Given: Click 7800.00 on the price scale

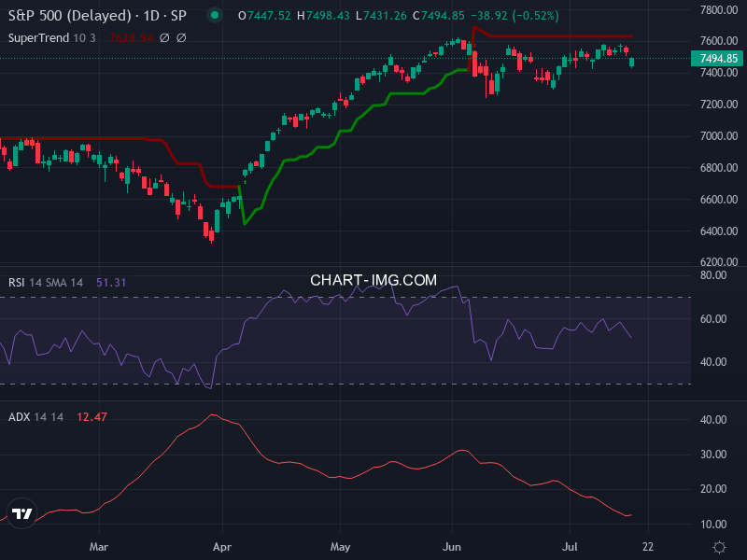Looking at the screenshot, I should (x=719, y=9).
